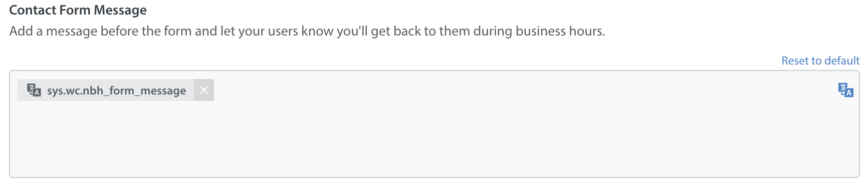
Task: Select the sys.wc.nbh_form_message key label
Action: coord(116,90)
